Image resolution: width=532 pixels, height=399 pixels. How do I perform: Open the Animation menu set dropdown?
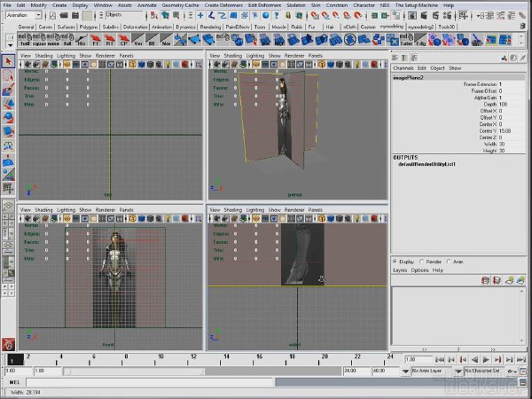[x=24, y=15]
